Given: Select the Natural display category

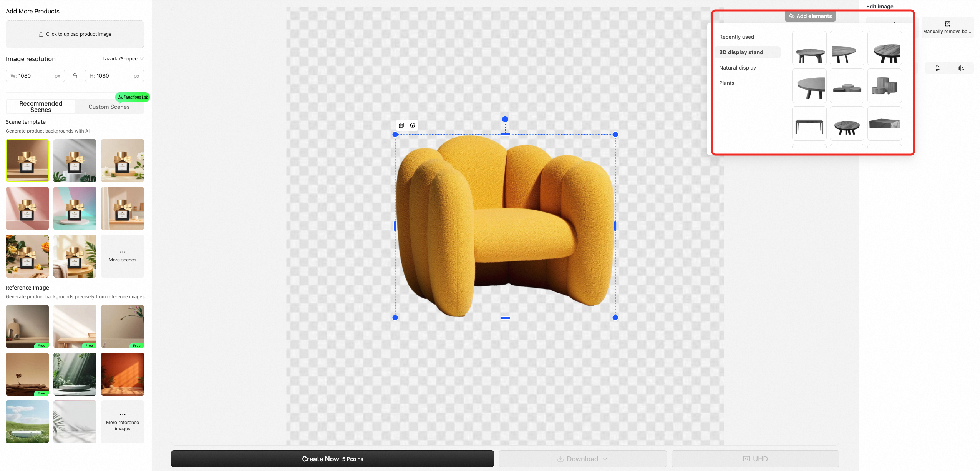Looking at the screenshot, I should [737, 68].
